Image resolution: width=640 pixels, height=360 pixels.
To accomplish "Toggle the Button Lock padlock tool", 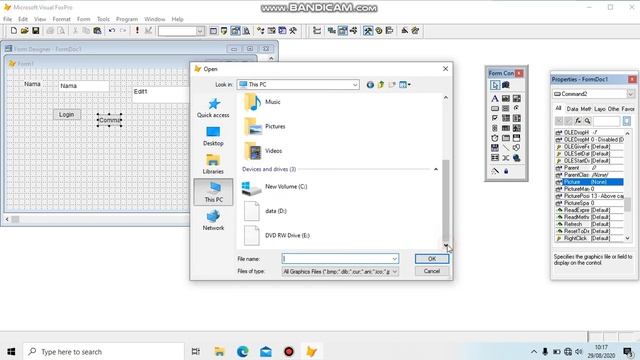I will tap(506, 171).
